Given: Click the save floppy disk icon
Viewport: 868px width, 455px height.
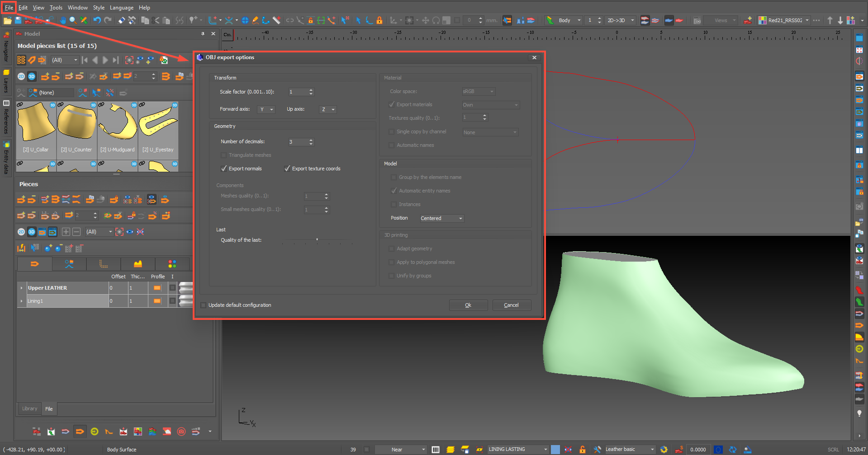Looking at the screenshot, I should 18,20.
